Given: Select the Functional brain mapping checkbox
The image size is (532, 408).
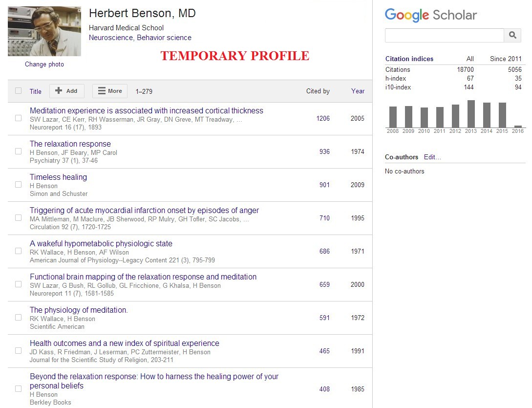Looking at the screenshot, I should tap(19, 284).
